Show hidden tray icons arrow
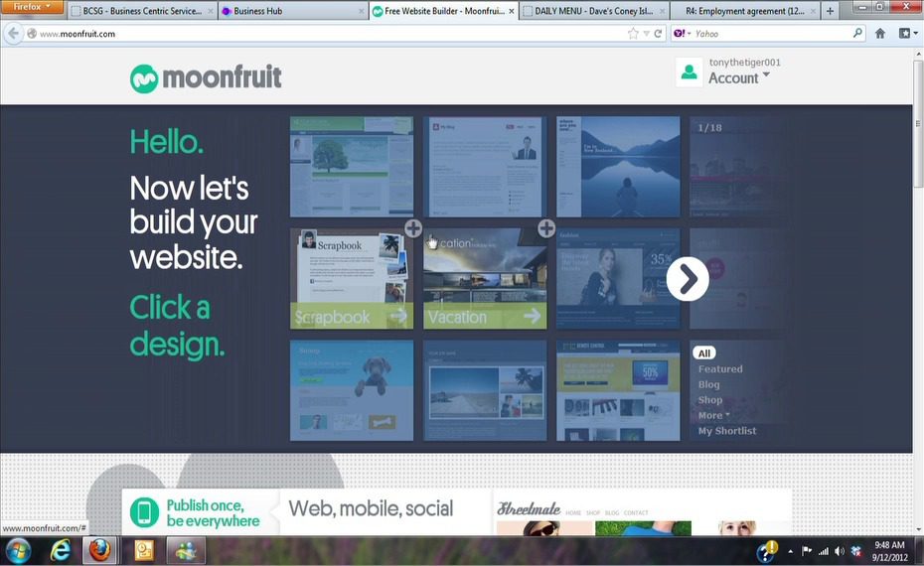Image resolution: width=924 pixels, height=566 pixels. [790, 552]
